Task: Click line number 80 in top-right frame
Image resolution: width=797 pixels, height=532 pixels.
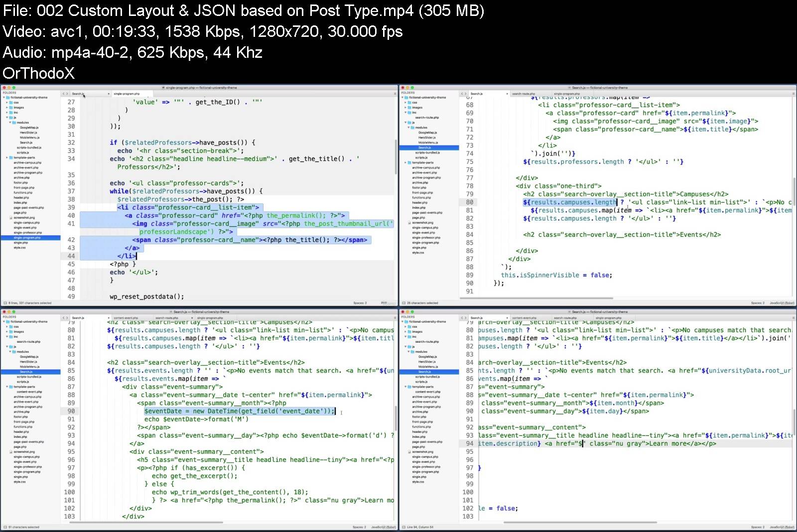Action: (x=470, y=202)
